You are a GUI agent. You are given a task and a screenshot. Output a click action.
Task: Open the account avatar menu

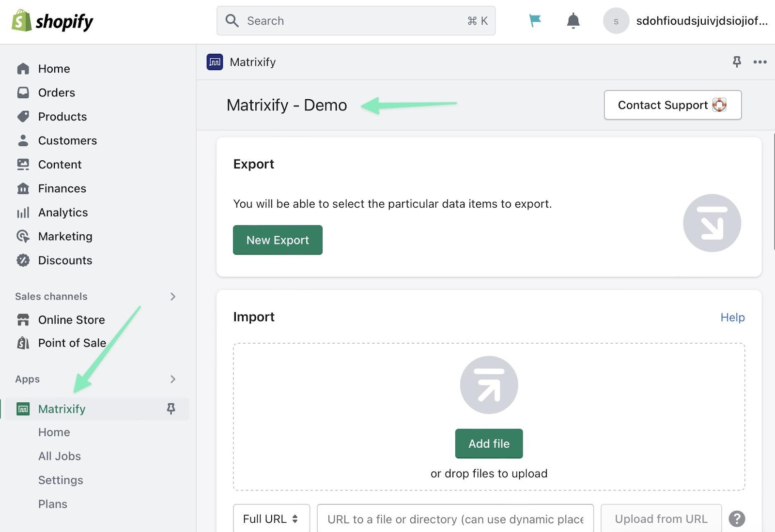click(616, 21)
